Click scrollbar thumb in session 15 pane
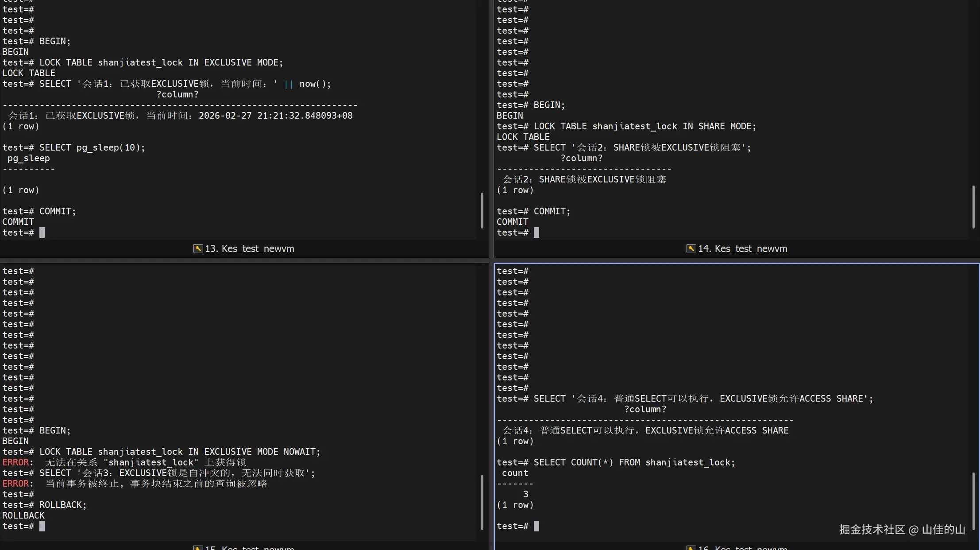The width and height of the screenshot is (980, 550). coord(482,502)
